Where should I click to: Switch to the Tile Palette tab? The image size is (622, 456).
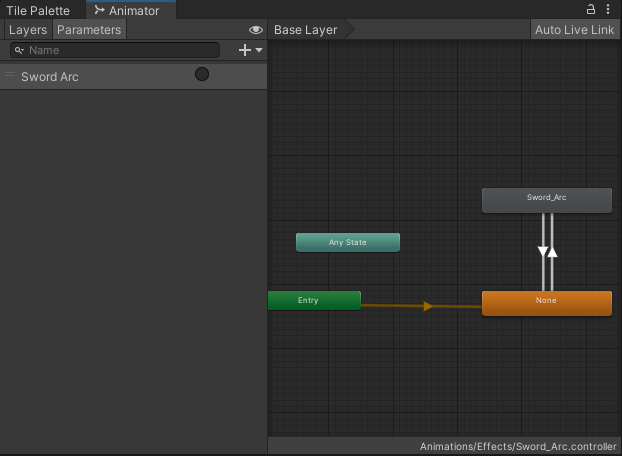click(x=38, y=10)
